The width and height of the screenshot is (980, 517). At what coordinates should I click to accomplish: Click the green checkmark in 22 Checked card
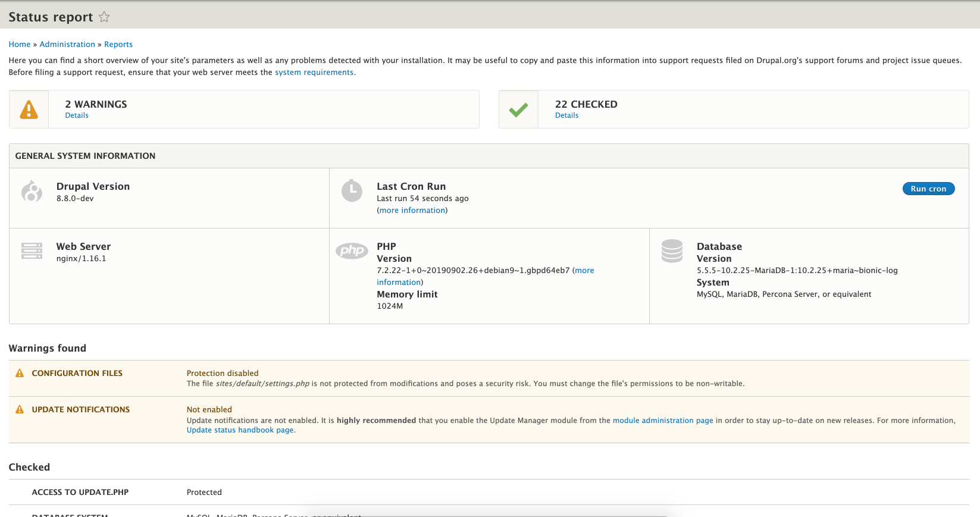pos(518,109)
